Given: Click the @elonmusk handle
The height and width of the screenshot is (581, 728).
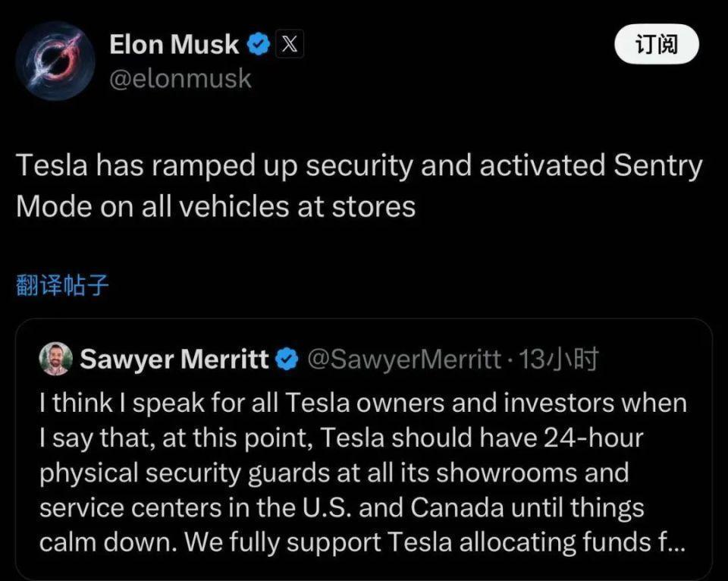Looking at the screenshot, I should click(x=180, y=79).
